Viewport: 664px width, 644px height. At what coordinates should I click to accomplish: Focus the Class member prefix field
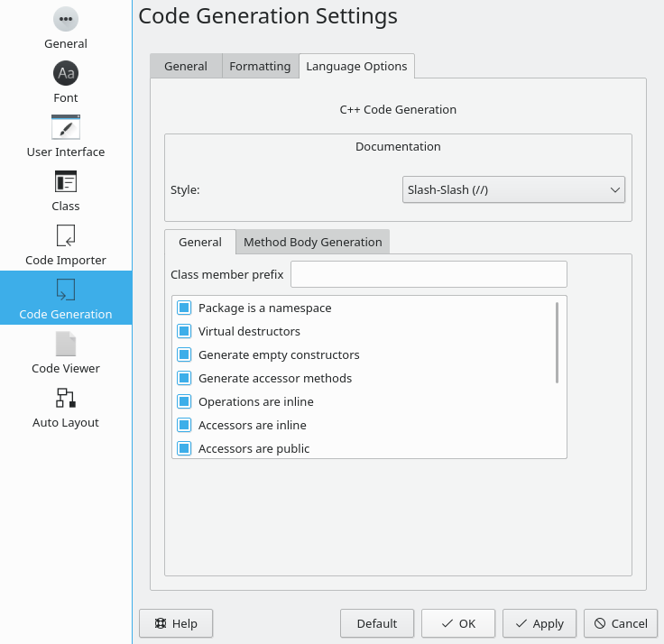tap(429, 274)
